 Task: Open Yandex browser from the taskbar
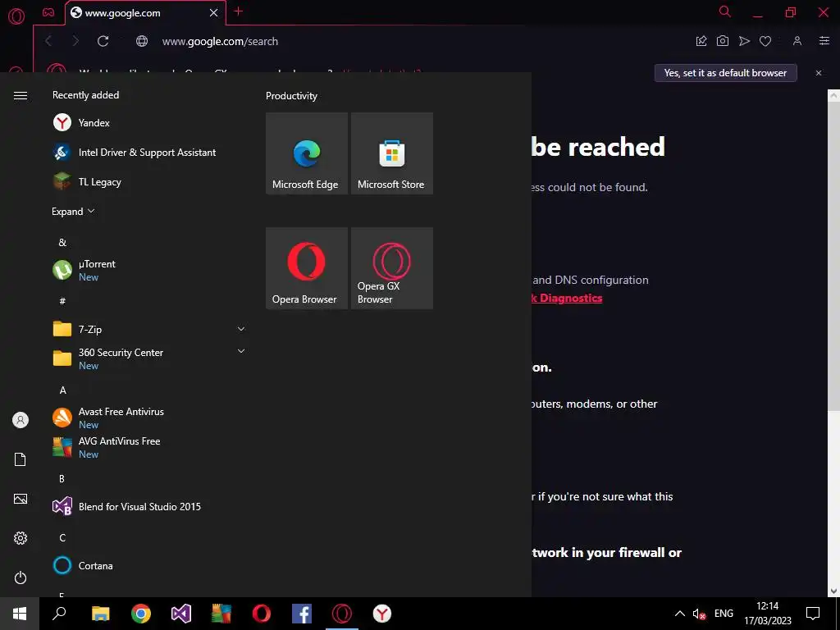[382, 614]
